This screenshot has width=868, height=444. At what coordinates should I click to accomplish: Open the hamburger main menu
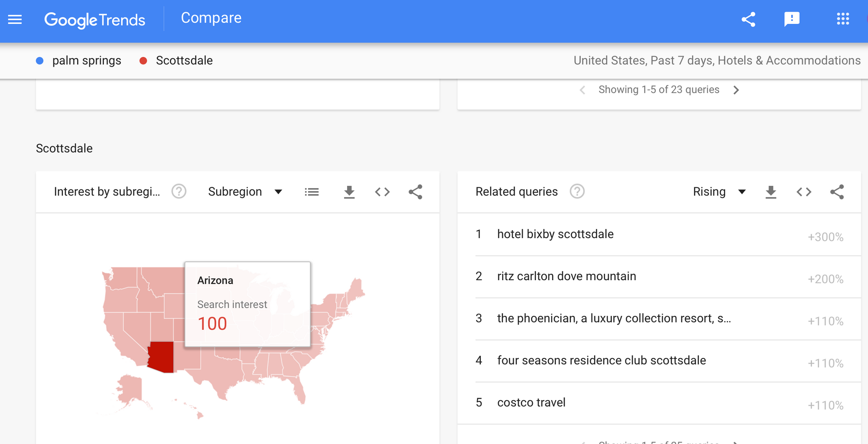[x=15, y=20]
